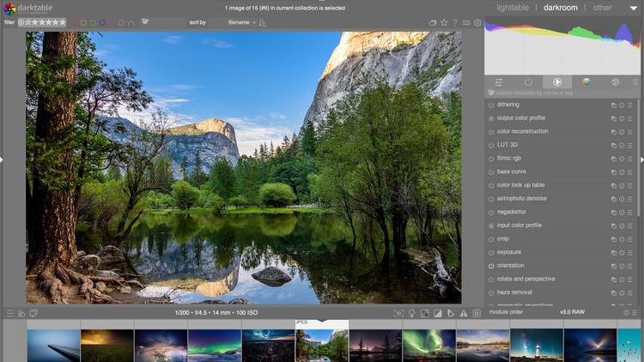The height and width of the screenshot is (362, 644).
Task: Disable the orientation module power button
Action: point(491,266)
